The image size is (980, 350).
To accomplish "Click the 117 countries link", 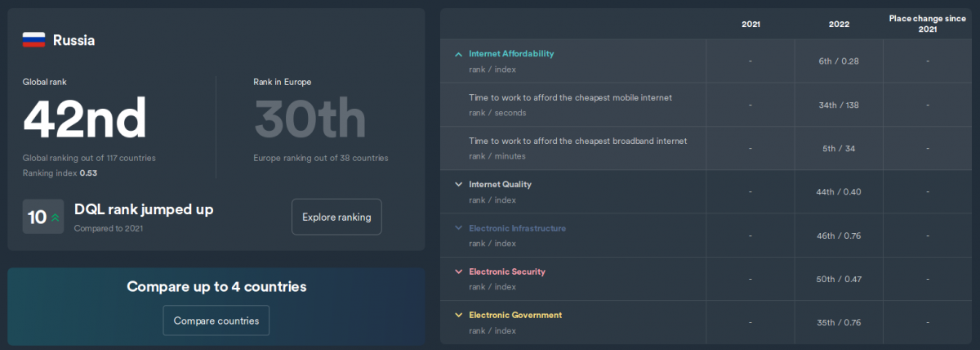I will point(113,158).
